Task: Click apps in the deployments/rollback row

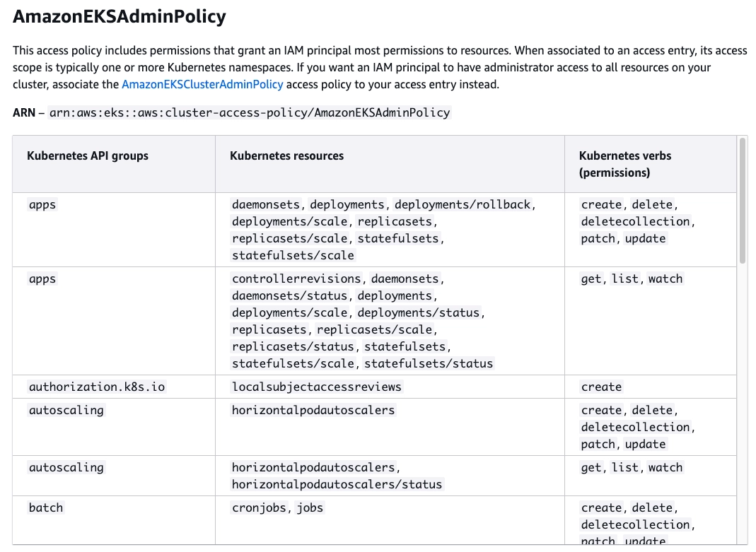Action: pyautogui.click(x=42, y=205)
